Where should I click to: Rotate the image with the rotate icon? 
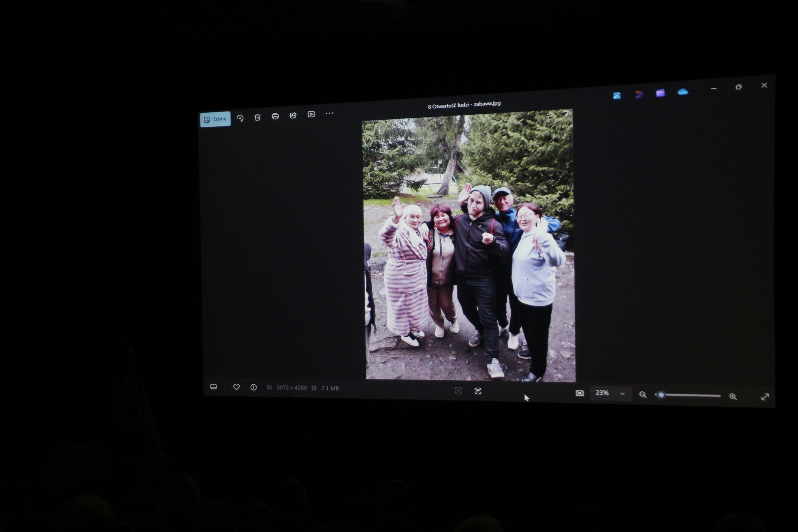pyautogui.click(x=240, y=118)
